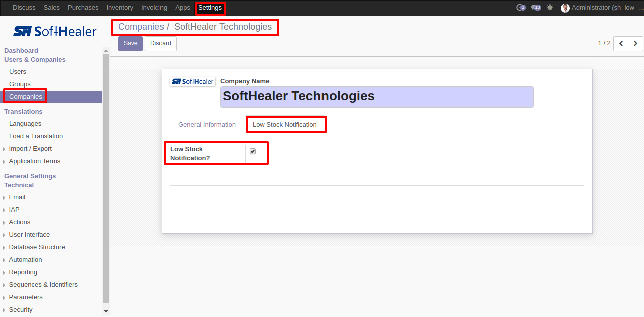Open the messages chat bubble icon
This screenshot has height=317, width=644.
pyautogui.click(x=536, y=8)
